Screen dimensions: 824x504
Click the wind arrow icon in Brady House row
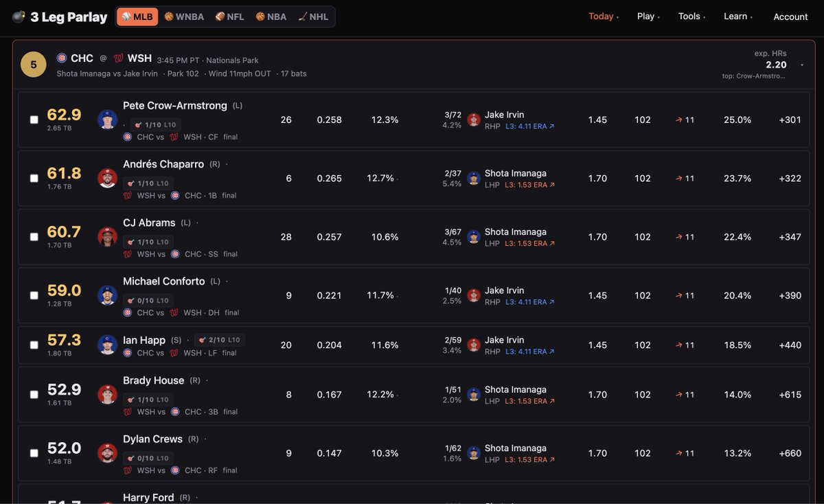(678, 394)
